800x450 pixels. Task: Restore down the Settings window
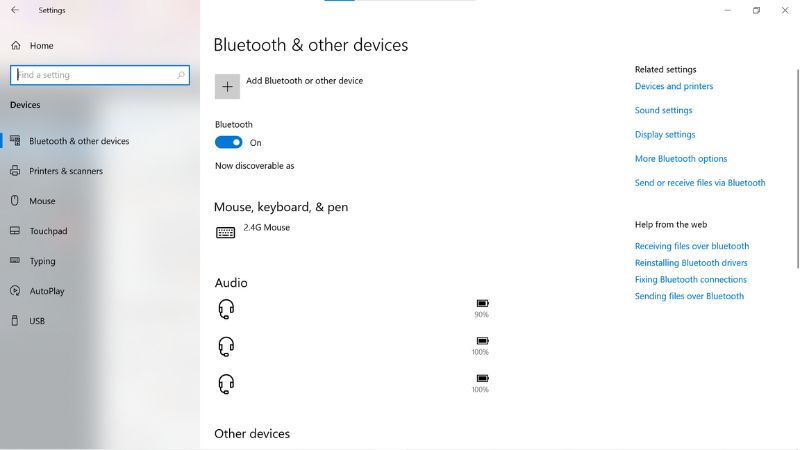coord(756,10)
